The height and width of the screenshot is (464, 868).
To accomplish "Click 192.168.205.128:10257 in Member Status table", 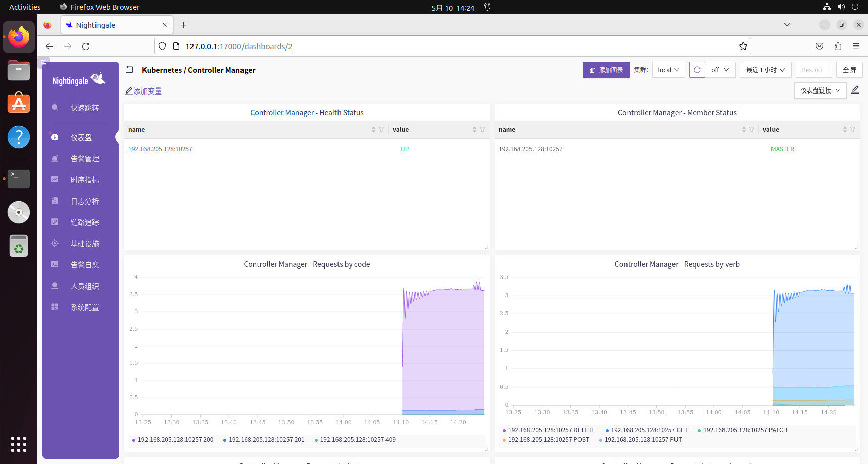I will [x=531, y=149].
